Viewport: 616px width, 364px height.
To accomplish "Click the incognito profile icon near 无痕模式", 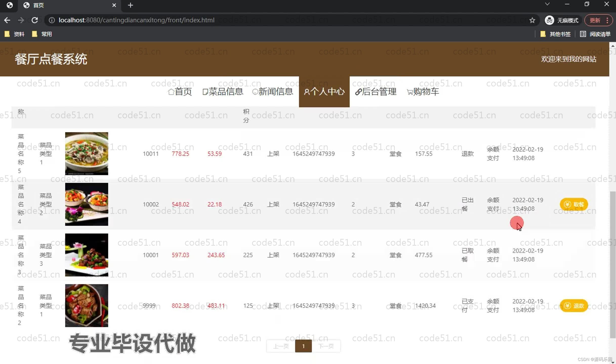I will click(x=549, y=20).
